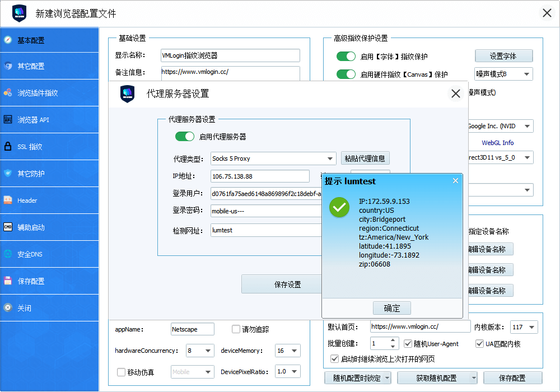Viewport: 560px width, 392px height.
Task: Click the shield icon beside 其它防护
Action: coord(8,174)
